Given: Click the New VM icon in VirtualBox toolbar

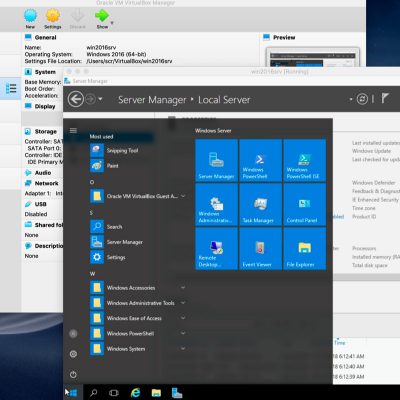Looking at the screenshot, I should click(30, 16).
